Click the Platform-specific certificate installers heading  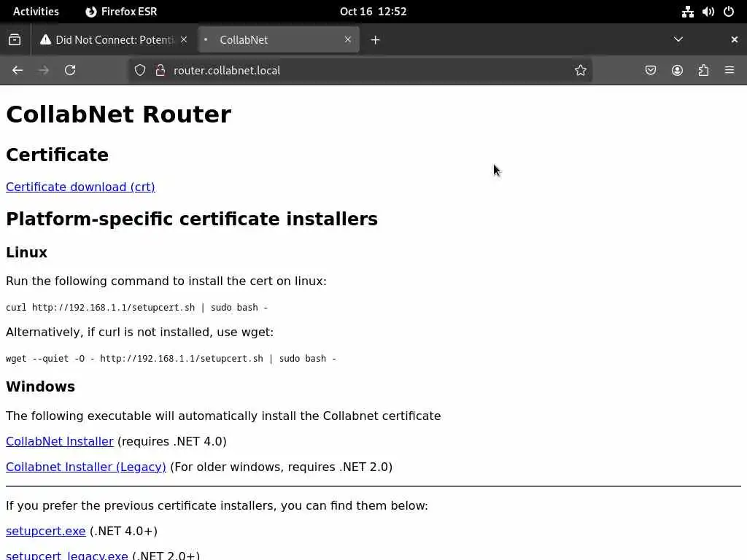(x=192, y=219)
